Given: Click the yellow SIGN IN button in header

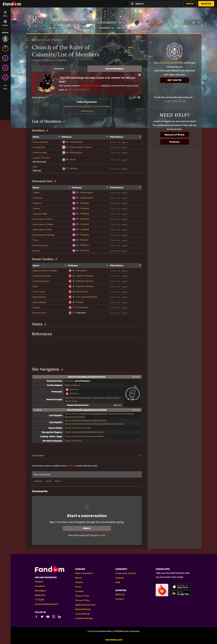Looking at the screenshot, I should point(190,4).
